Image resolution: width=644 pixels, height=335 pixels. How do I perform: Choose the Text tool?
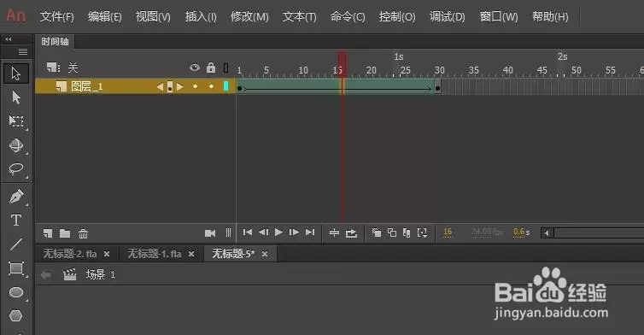pyautogui.click(x=16, y=220)
